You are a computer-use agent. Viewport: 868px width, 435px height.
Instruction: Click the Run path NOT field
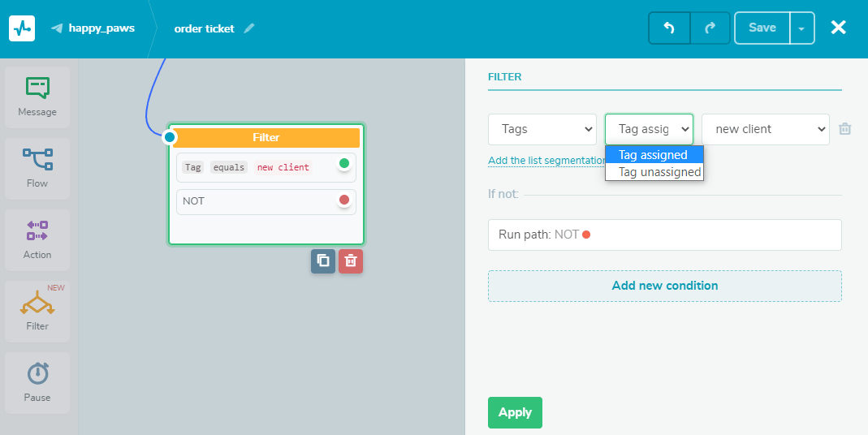[x=664, y=235]
